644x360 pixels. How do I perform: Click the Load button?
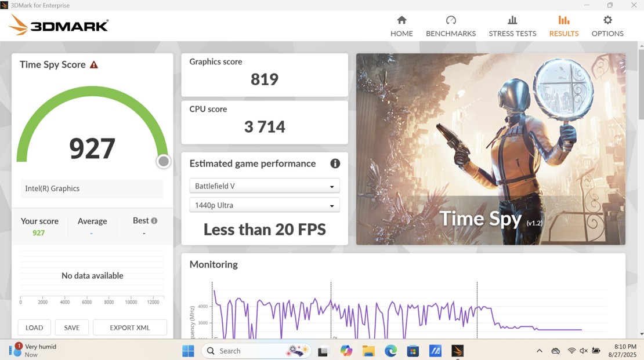[34, 328]
